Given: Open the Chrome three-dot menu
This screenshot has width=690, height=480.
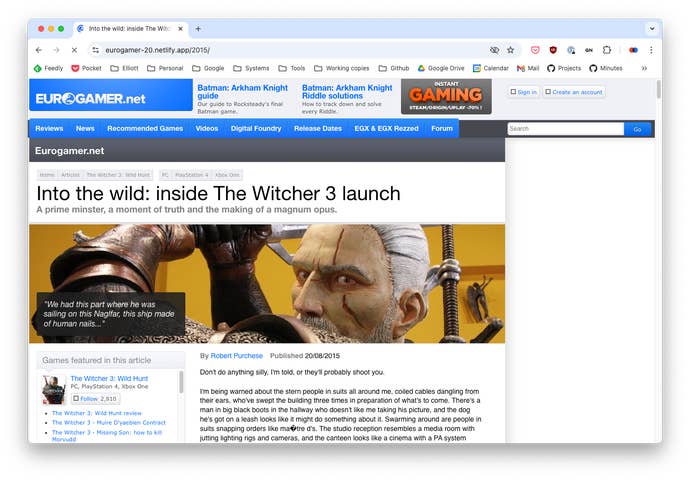Looking at the screenshot, I should (651, 50).
